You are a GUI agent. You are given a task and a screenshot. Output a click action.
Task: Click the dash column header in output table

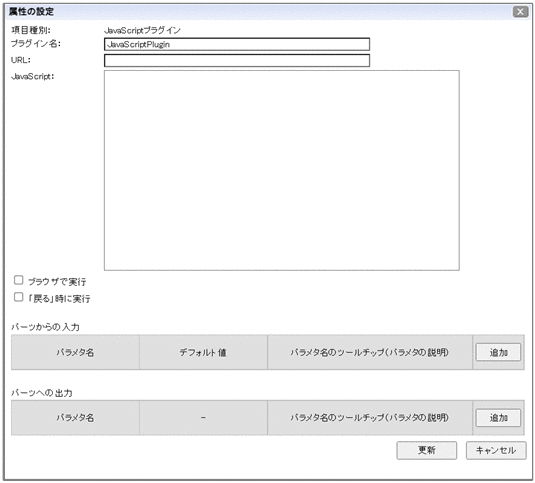coord(203,418)
